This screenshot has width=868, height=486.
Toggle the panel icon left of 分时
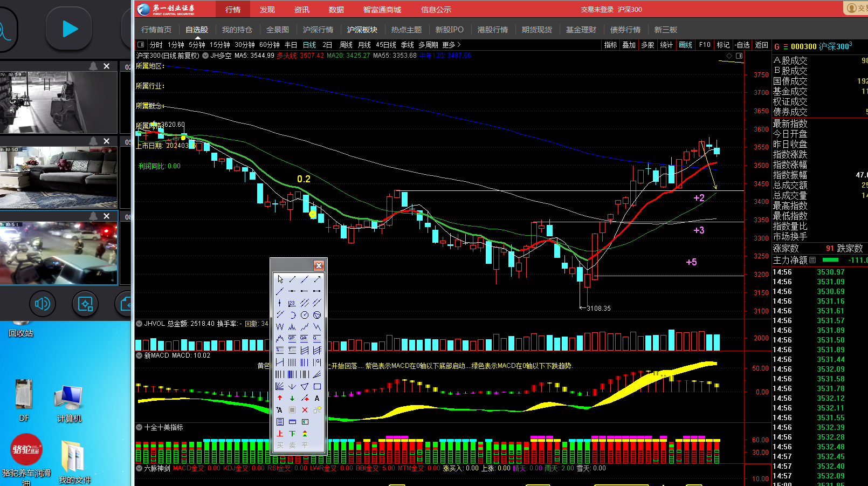(141, 45)
